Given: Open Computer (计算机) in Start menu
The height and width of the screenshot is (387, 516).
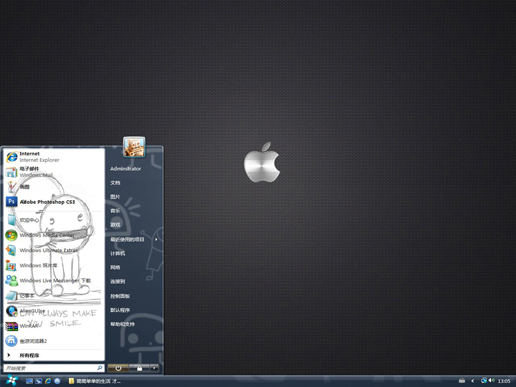Looking at the screenshot, I should tap(118, 253).
